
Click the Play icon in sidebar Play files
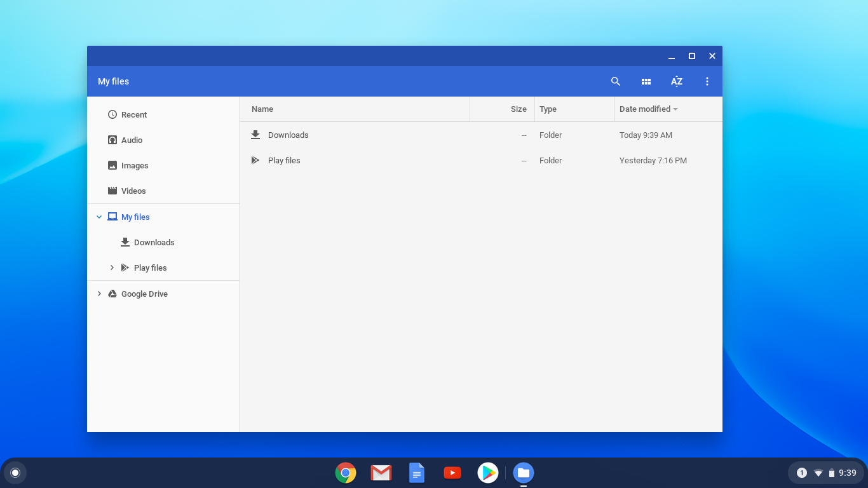tap(125, 268)
